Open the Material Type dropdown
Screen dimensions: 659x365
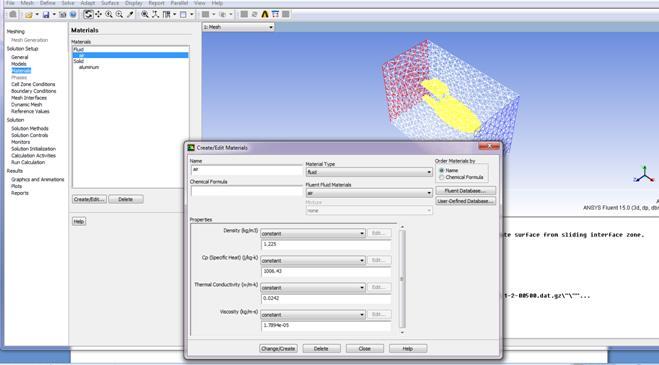(369, 172)
